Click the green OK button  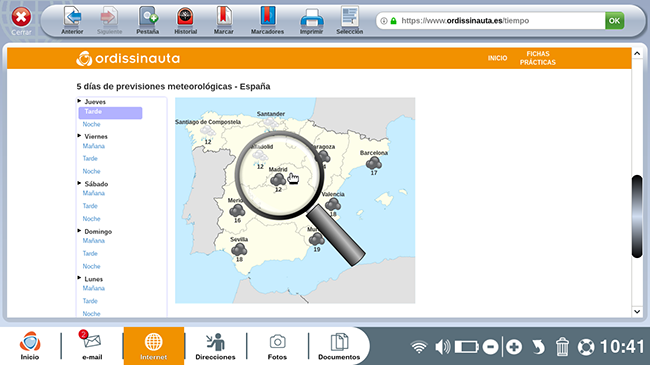coord(614,21)
